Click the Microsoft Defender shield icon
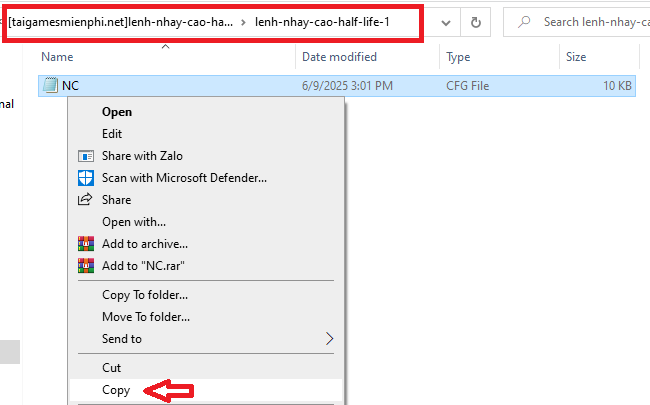The image size is (650, 405). pyautogui.click(x=84, y=178)
